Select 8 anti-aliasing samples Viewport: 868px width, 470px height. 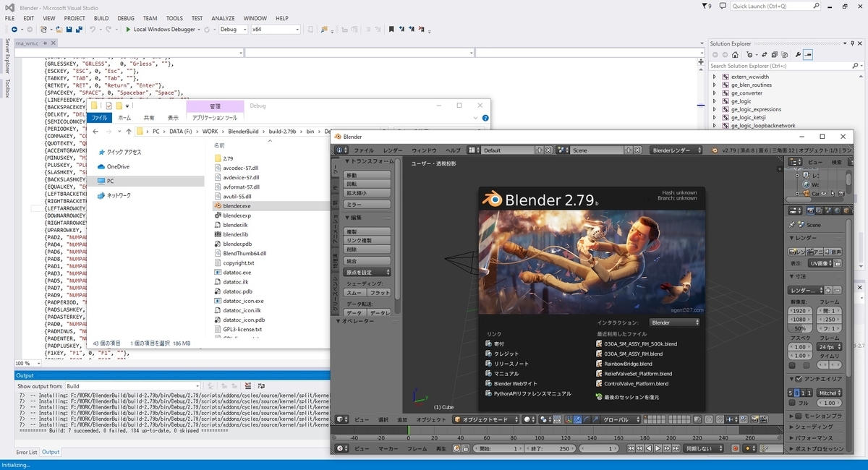pyautogui.click(x=797, y=393)
